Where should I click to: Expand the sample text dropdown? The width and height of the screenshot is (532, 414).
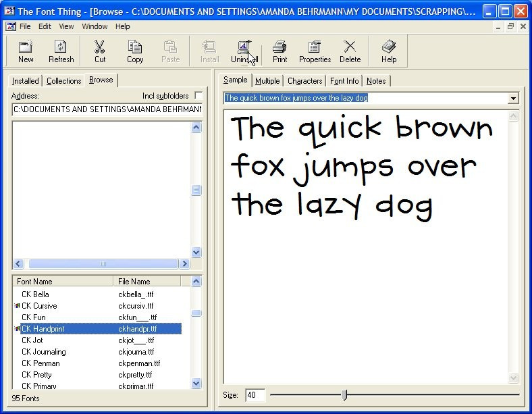click(x=513, y=99)
